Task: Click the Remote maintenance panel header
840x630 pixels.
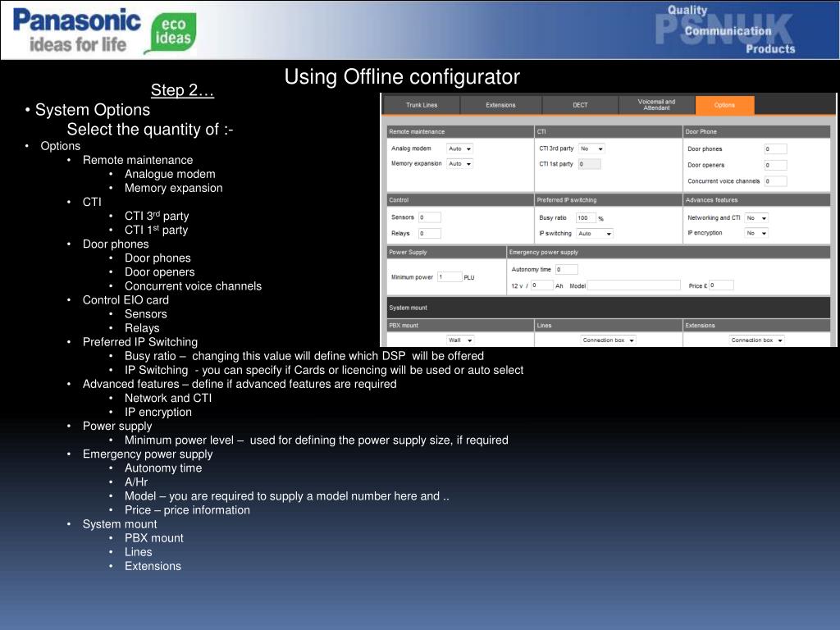Action: point(460,132)
